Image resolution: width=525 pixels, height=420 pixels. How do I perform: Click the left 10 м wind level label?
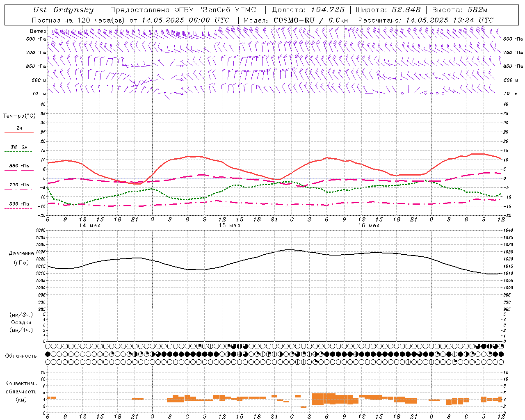[x=39, y=94]
